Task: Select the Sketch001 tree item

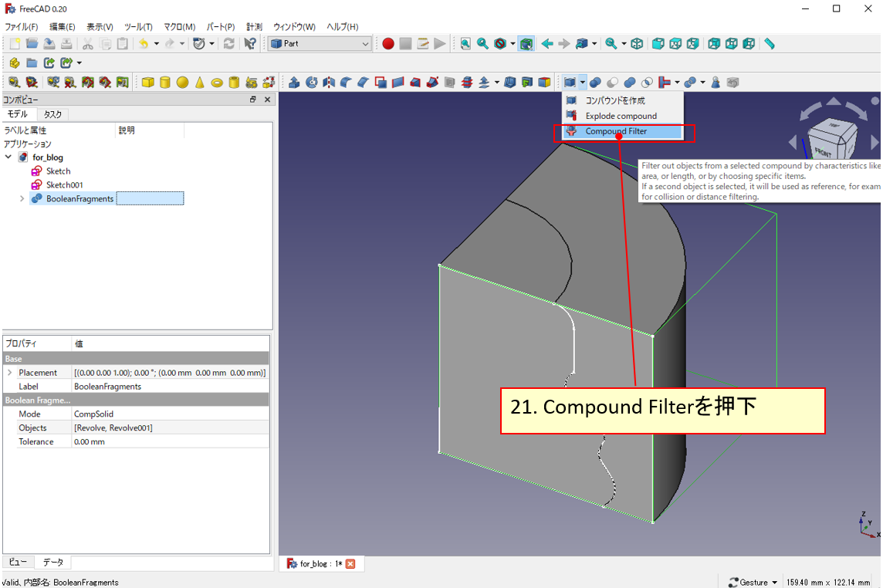Action: (64, 184)
